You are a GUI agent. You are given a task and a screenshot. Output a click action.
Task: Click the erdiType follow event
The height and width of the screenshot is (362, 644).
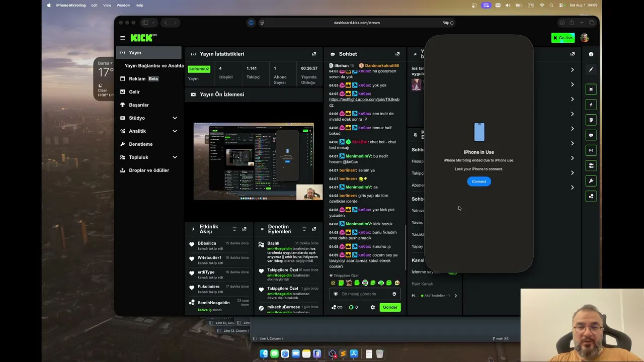pos(218,275)
